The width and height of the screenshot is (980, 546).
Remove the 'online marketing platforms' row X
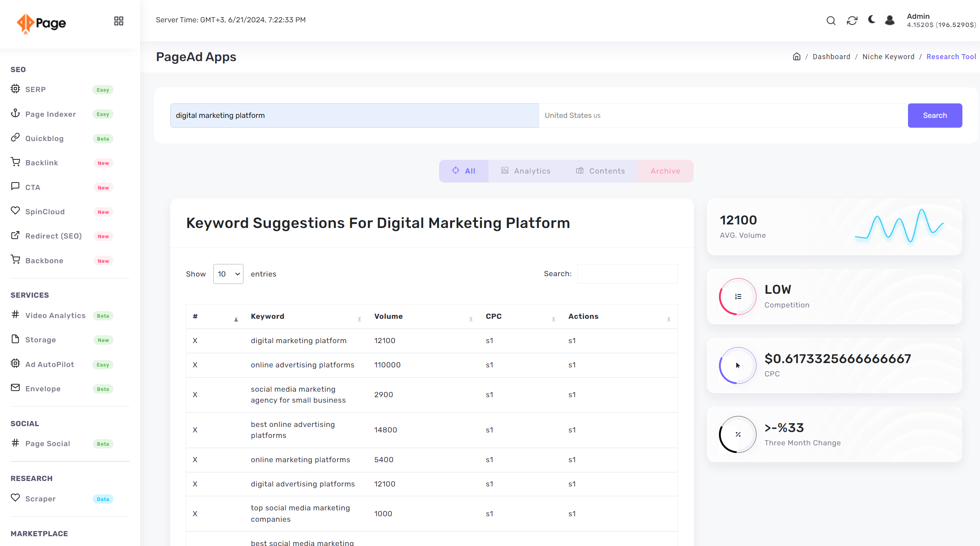pyautogui.click(x=195, y=460)
